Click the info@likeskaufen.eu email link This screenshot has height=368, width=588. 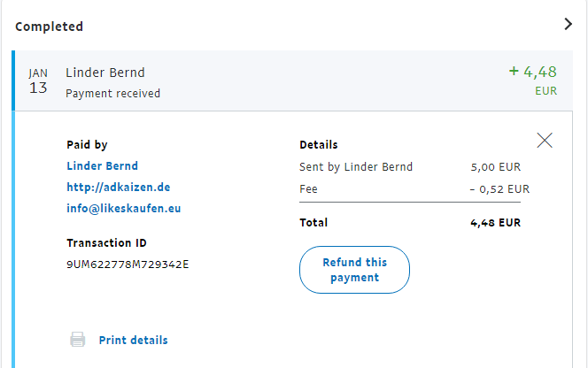pyautogui.click(x=123, y=210)
